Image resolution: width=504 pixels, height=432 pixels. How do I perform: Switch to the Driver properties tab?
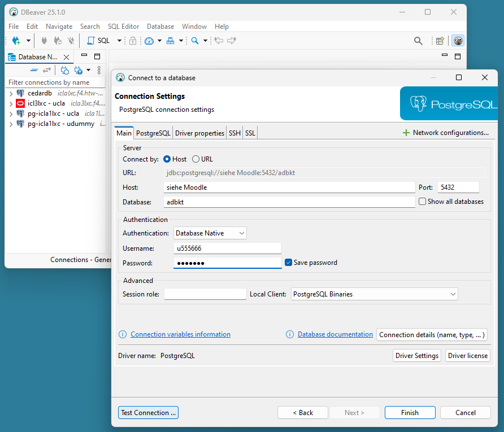tap(199, 133)
